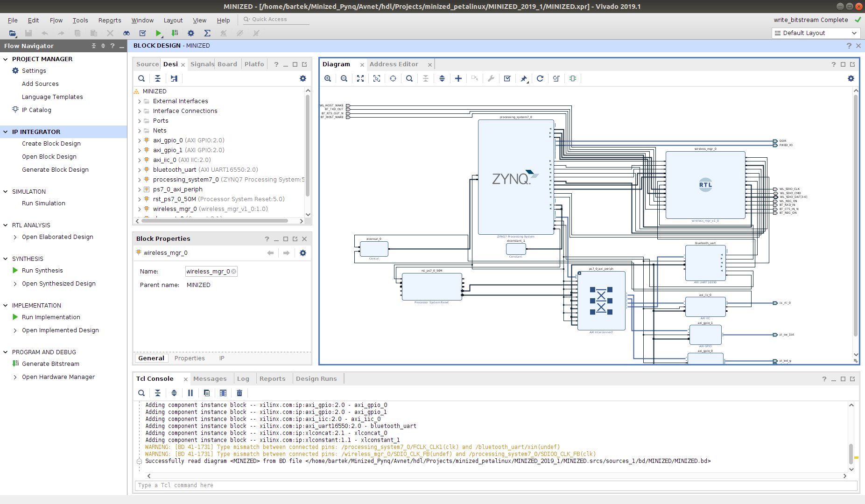The width and height of the screenshot is (865, 504).
Task: Click Zoom Fit icon in Diagram toolbar
Action: pyautogui.click(x=360, y=78)
